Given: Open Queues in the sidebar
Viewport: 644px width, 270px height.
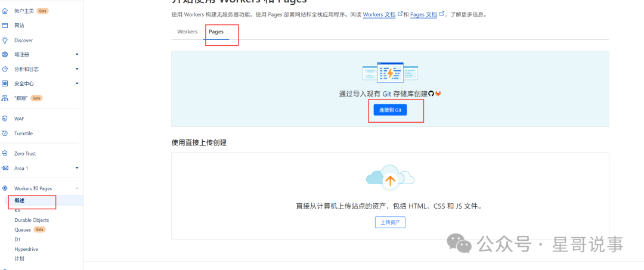Looking at the screenshot, I should click(x=23, y=230).
